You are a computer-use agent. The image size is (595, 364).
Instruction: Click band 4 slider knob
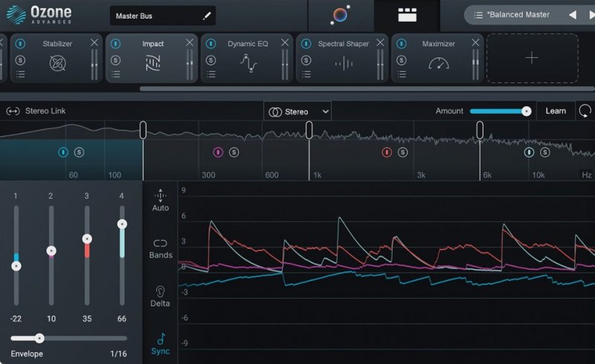coord(122,224)
